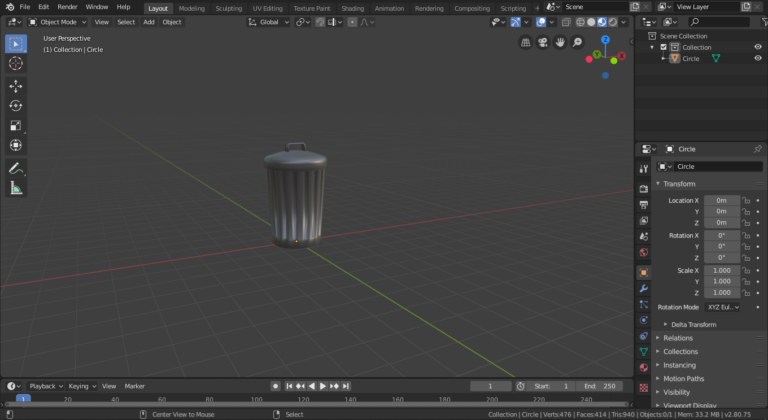This screenshot has height=420, width=768.
Task: Choose the Scale tool
Action: click(x=16, y=126)
